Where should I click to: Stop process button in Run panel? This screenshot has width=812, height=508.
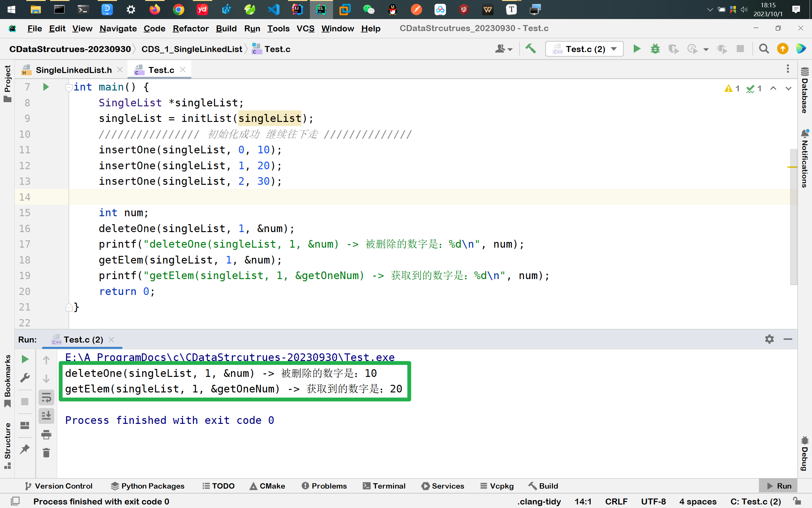coord(25,402)
